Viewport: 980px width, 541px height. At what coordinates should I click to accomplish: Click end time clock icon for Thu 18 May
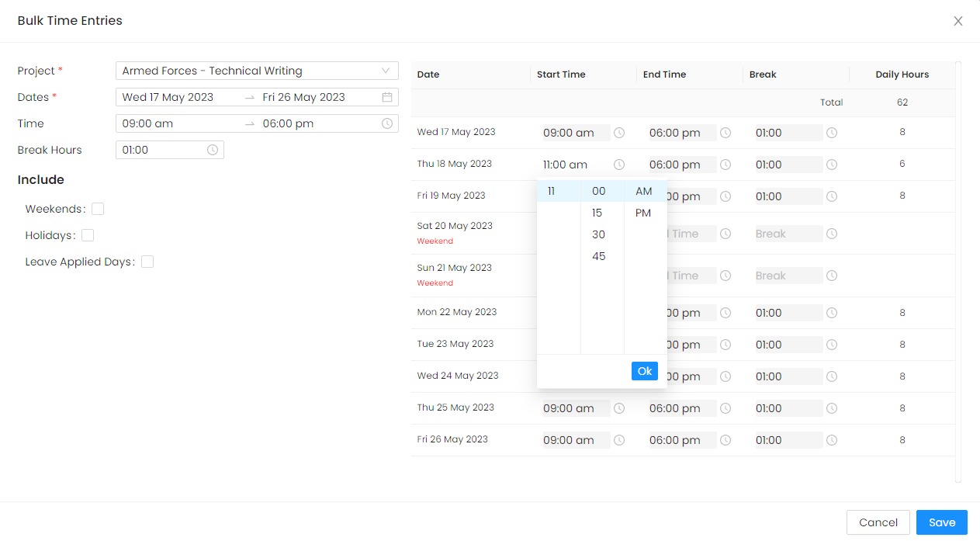tap(725, 165)
